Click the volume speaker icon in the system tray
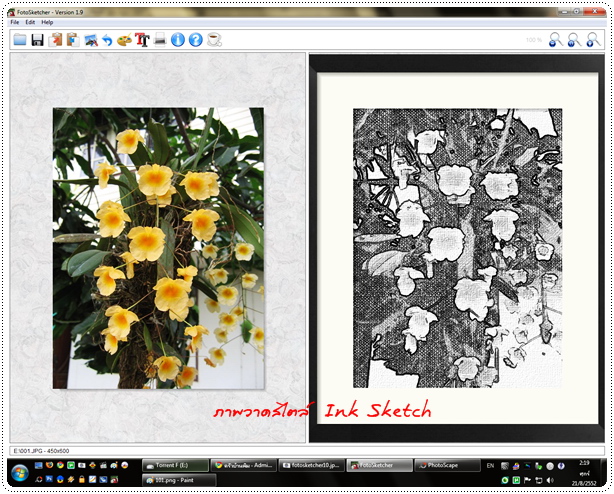The image size is (614, 494). [x=550, y=480]
